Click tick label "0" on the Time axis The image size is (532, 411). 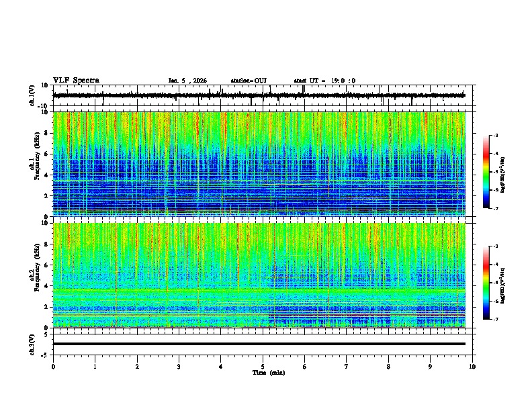point(53,367)
